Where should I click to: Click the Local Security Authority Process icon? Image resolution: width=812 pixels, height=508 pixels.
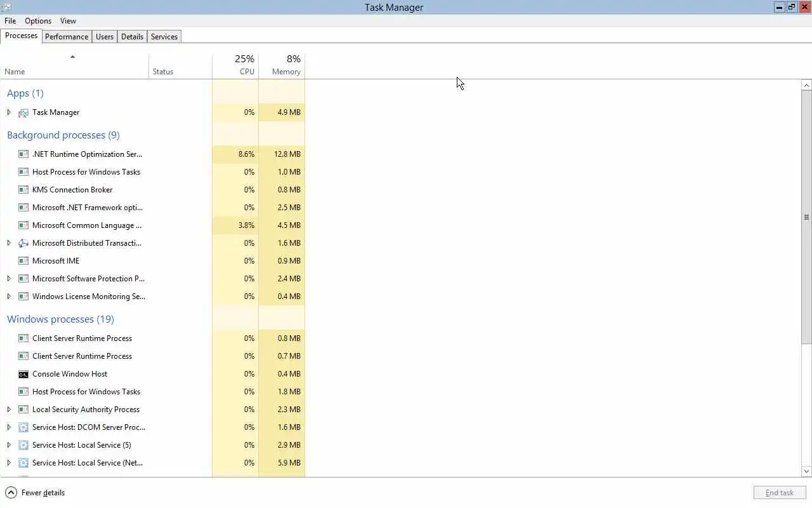click(23, 410)
